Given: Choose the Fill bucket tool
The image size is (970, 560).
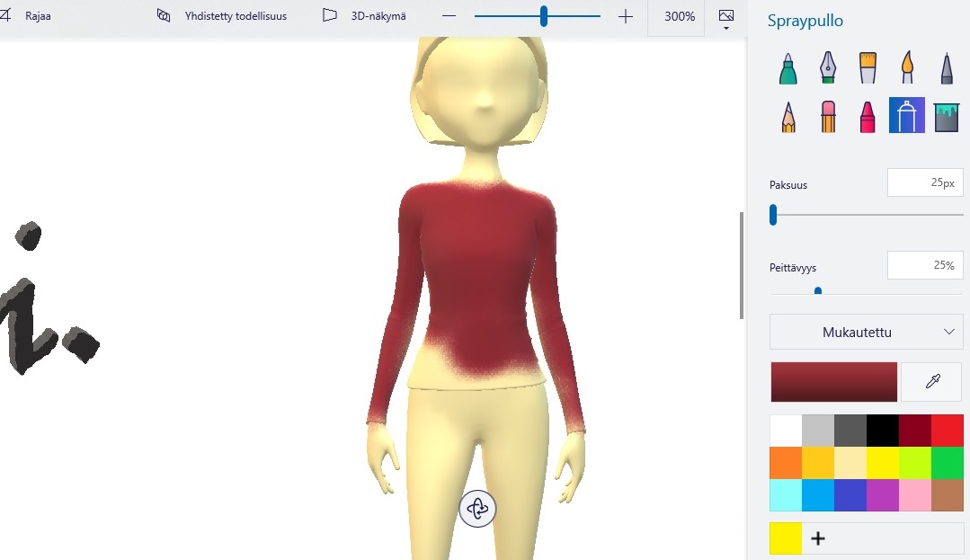Looking at the screenshot, I should (x=947, y=116).
